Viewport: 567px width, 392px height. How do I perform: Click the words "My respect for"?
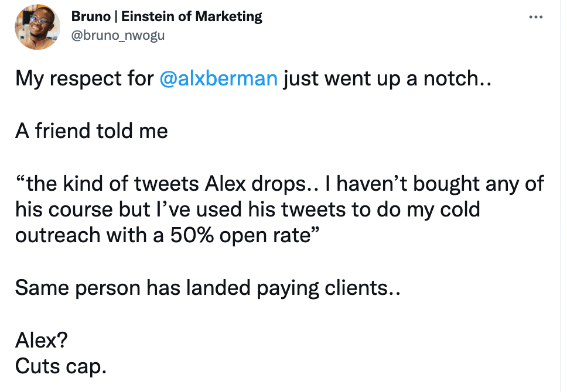[84, 78]
